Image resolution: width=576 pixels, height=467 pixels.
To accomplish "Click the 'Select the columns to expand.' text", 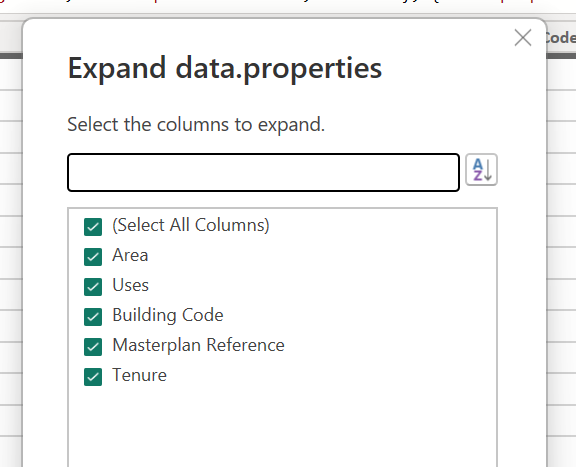I will [x=196, y=125].
